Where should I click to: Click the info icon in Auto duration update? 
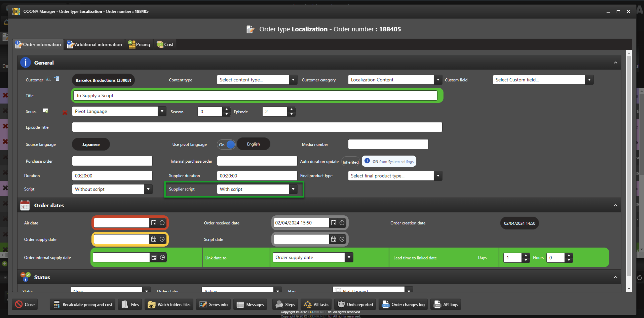367,161
